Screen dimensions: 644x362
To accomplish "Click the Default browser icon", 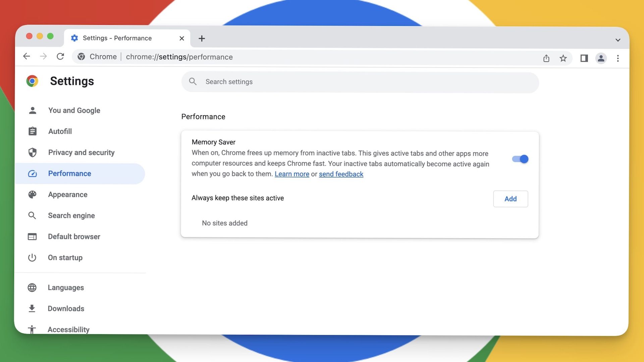I will pyautogui.click(x=32, y=237).
